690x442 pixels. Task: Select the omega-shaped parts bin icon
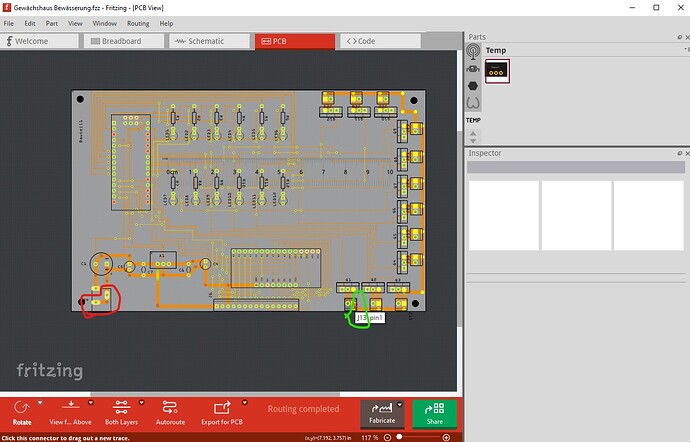point(473,103)
